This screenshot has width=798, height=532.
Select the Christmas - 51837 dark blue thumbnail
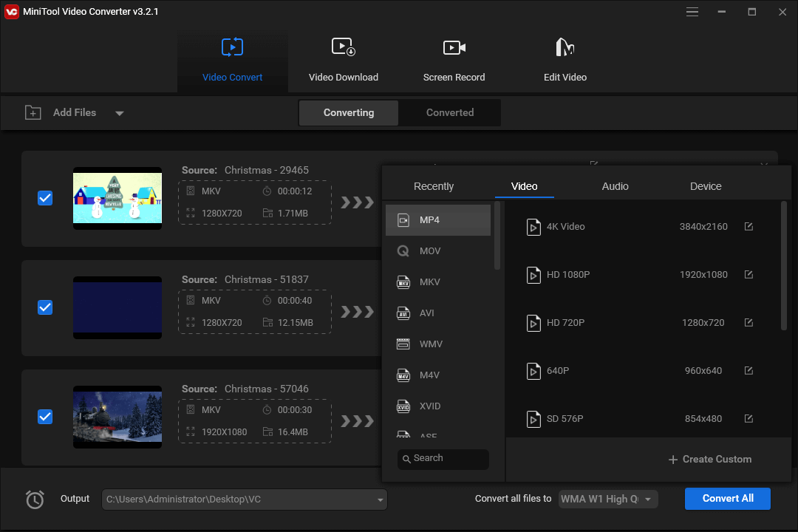click(117, 307)
